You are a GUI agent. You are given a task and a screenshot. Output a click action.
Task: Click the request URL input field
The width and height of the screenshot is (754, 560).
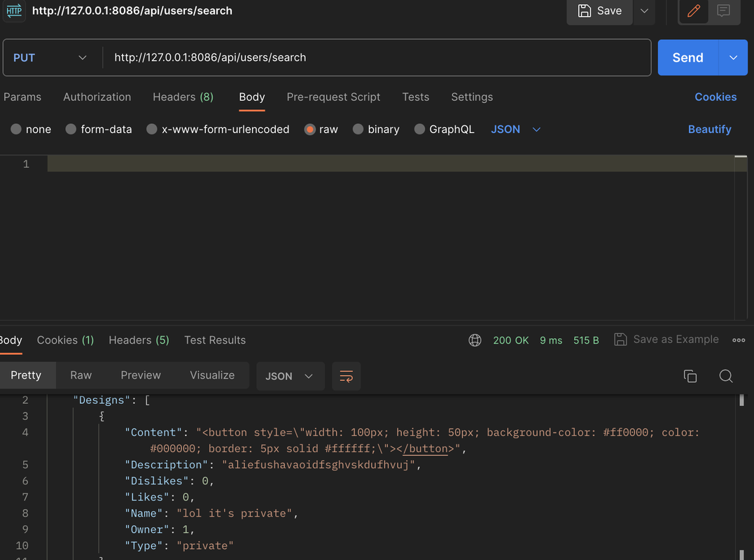377,57
